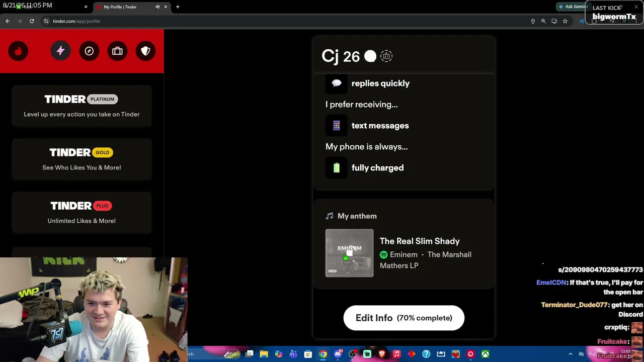Click the location pin icon in address bar
The height and width of the screenshot is (362, 644).
[533, 21]
